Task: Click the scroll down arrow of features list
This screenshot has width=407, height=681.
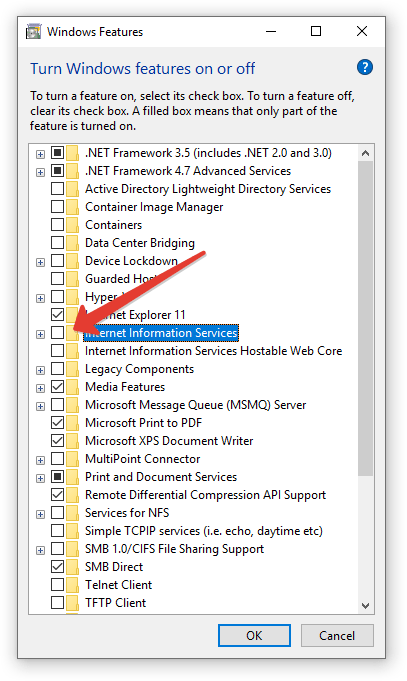Action: click(365, 605)
